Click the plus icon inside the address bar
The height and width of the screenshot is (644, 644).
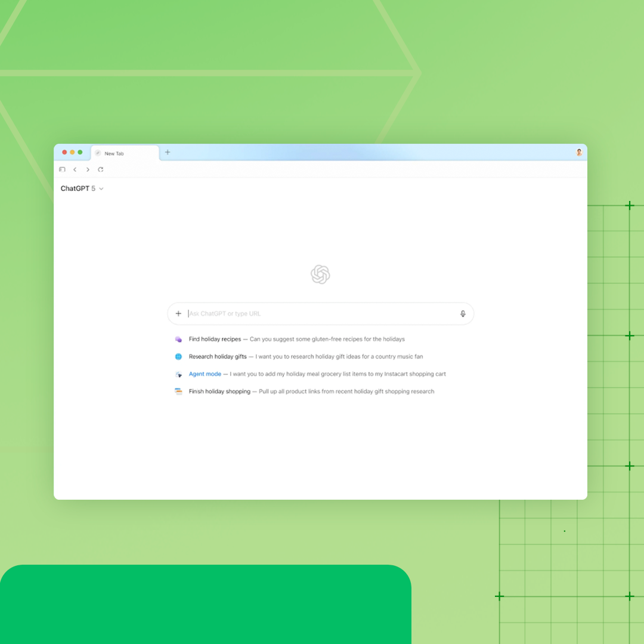click(178, 313)
